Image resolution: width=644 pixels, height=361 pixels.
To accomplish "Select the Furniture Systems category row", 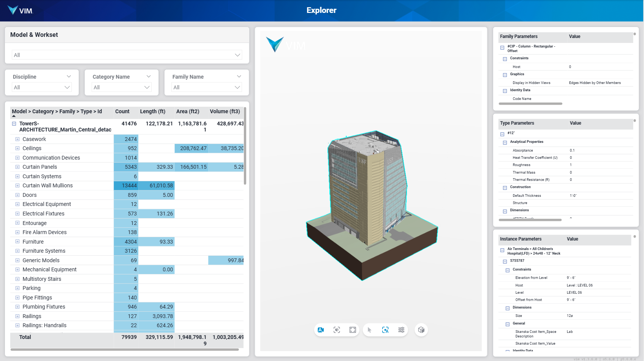I will 44,251.
